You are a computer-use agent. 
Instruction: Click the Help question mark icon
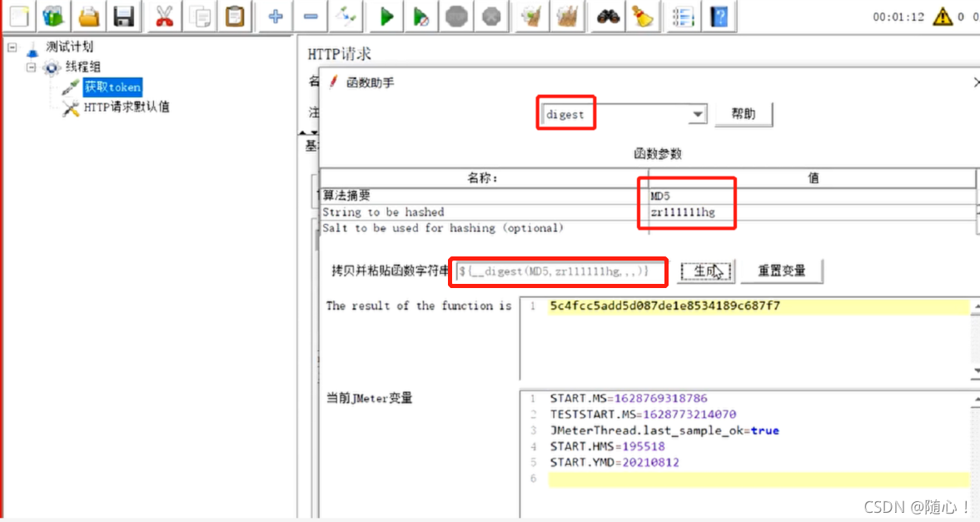(719, 16)
